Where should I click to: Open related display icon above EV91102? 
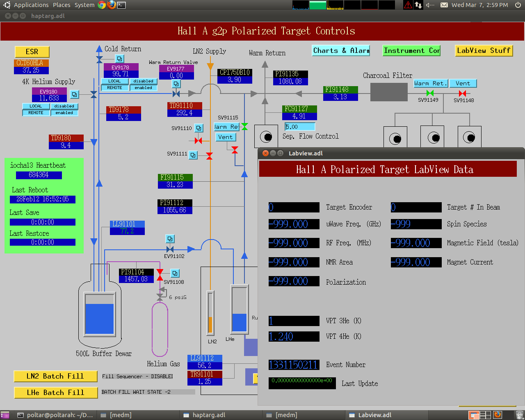coord(170,238)
